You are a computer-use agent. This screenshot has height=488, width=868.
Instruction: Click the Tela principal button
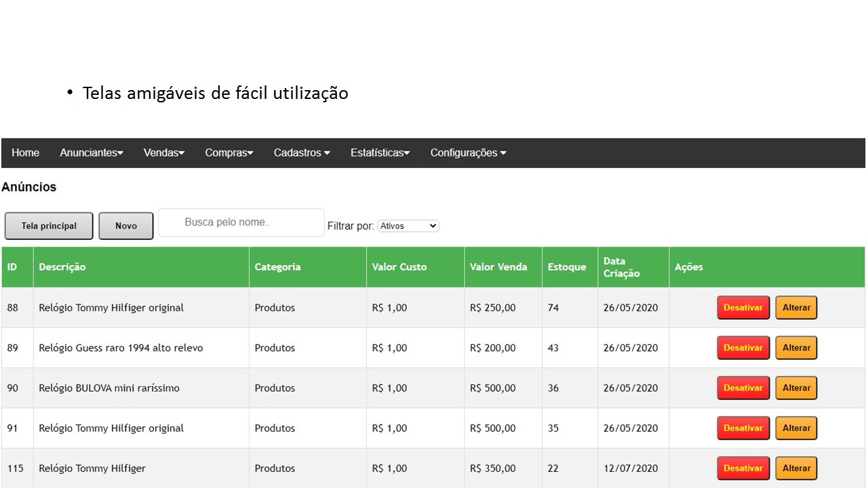pyautogui.click(x=48, y=226)
